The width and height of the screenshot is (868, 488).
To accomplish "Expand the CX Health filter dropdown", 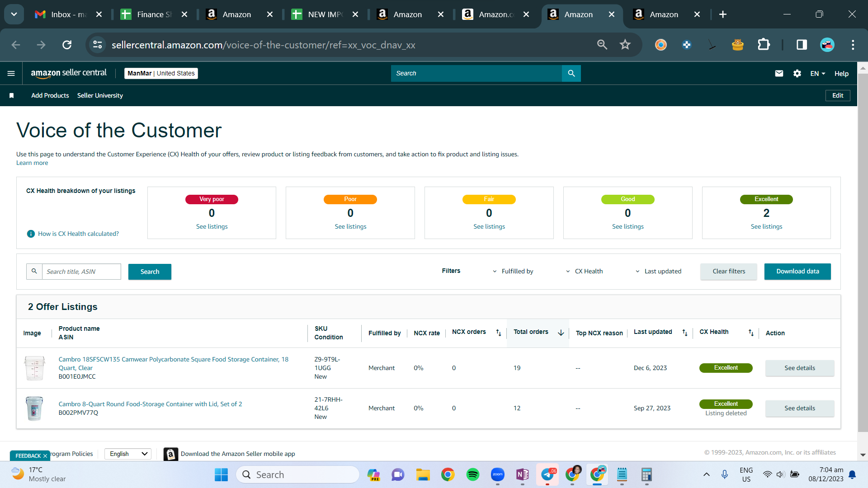I will (585, 271).
